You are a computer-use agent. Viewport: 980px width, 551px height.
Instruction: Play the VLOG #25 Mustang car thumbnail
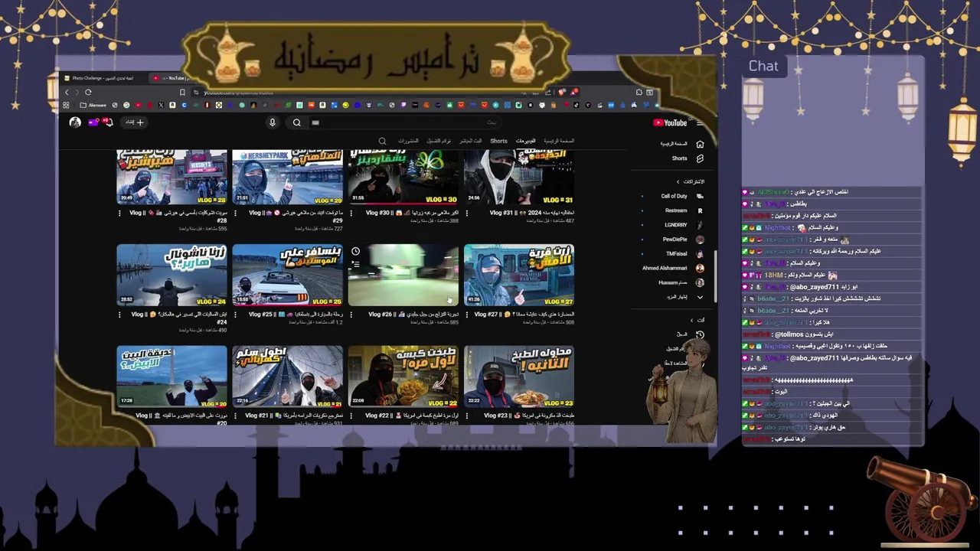tap(288, 275)
